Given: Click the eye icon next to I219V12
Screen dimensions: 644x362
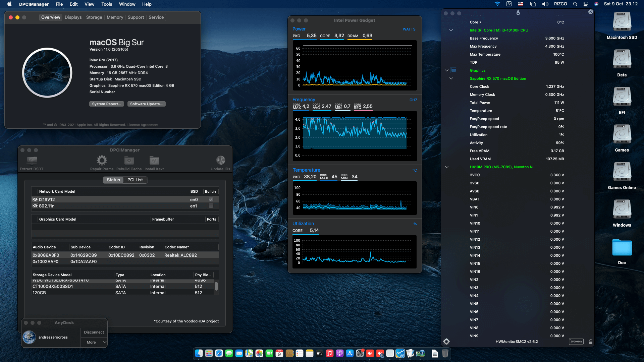Looking at the screenshot, I should click(x=35, y=199).
